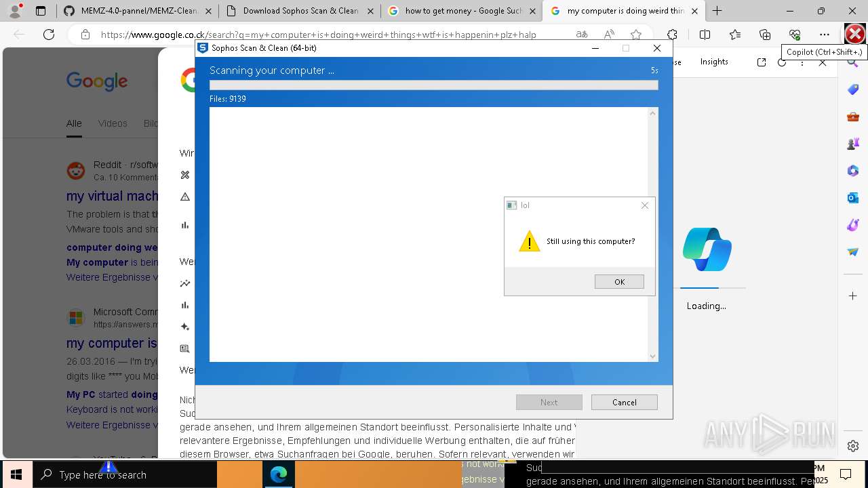Image resolution: width=868 pixels, height=488 pixels.
Task: Click the Google logo on results page
Action: coord(97,82)
